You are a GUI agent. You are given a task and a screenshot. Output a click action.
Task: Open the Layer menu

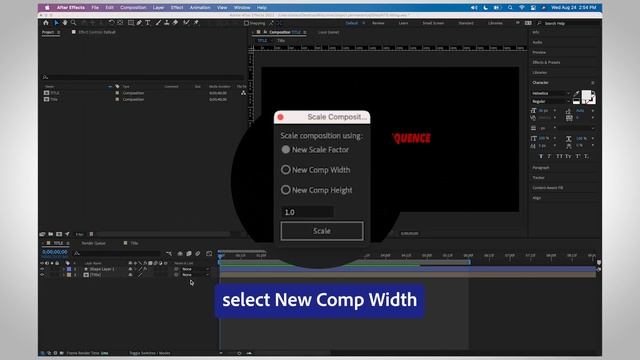point(158,8)
